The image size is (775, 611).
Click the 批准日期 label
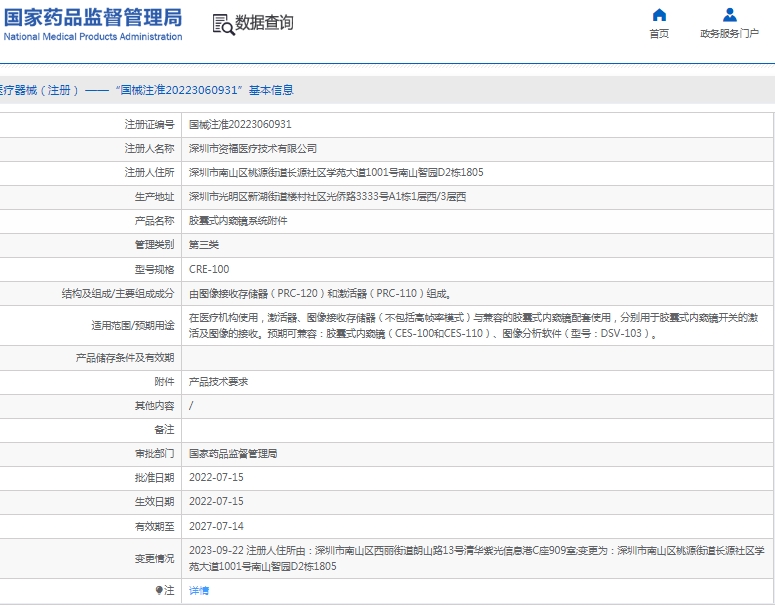154,478
